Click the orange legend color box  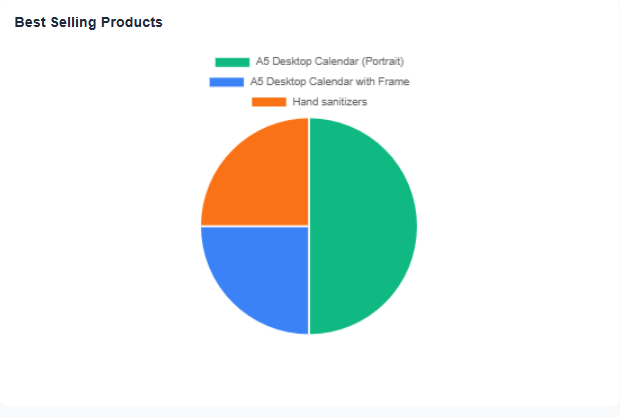click(x=269, y=102)
